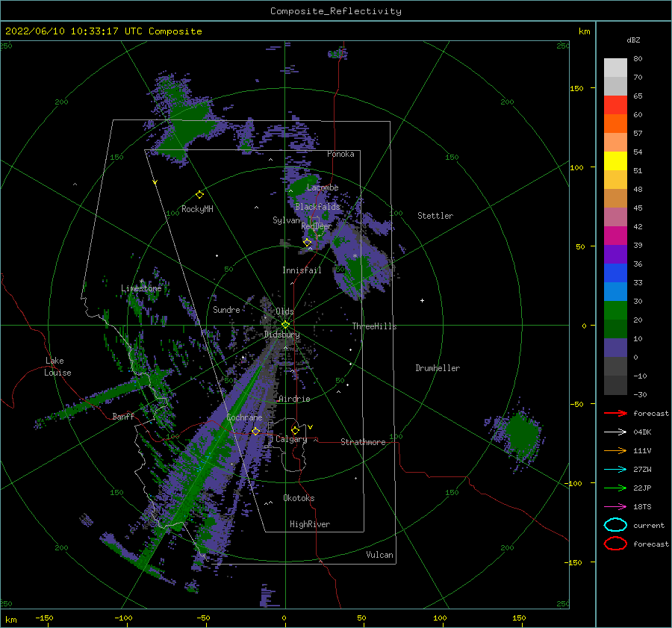Click the orange 111V arrow icon
Viewport: 672px width, 628px height.
(x=615, y=450)
